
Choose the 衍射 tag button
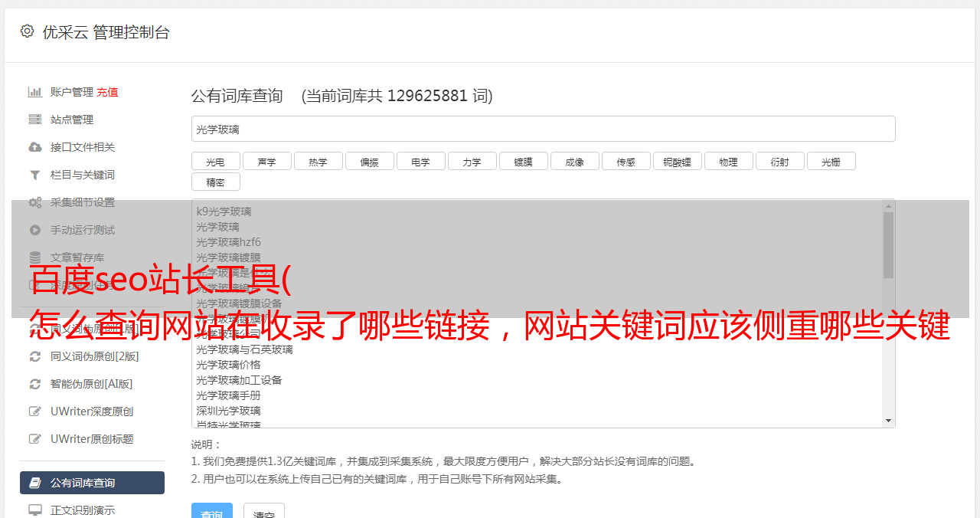tap(779, 161)
